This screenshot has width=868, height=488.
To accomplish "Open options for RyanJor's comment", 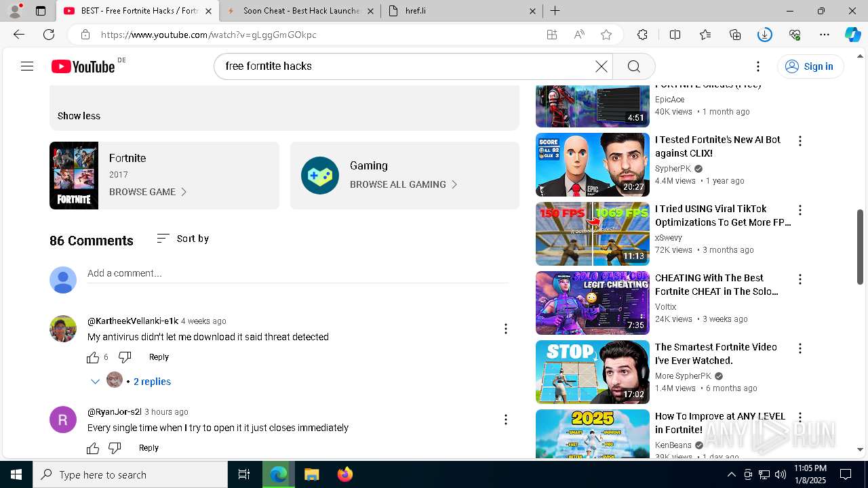I will coord(505,420).
